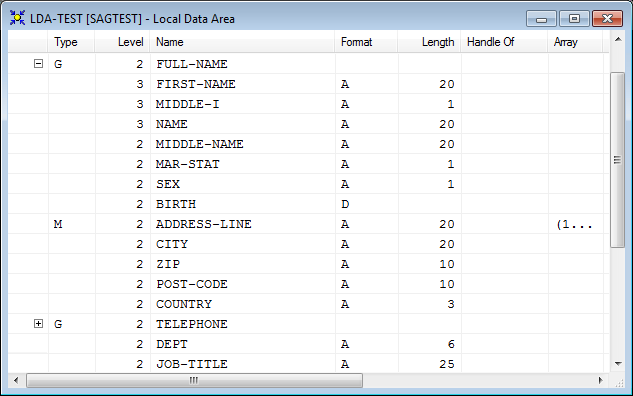633x396 pixels.
Task: Select the COUNTRY field name
Action: point(184,304)
